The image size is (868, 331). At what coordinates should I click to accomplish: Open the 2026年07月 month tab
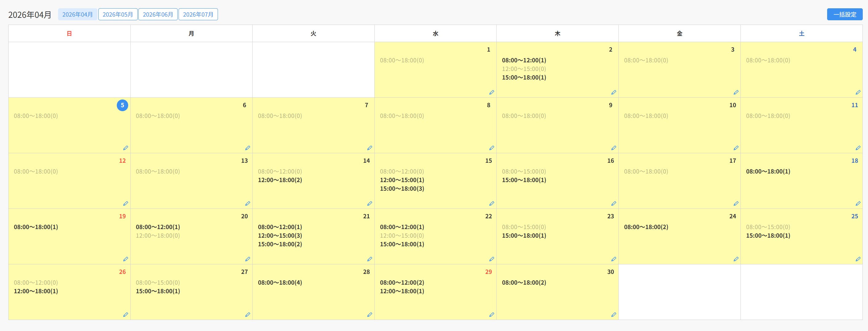198,14
